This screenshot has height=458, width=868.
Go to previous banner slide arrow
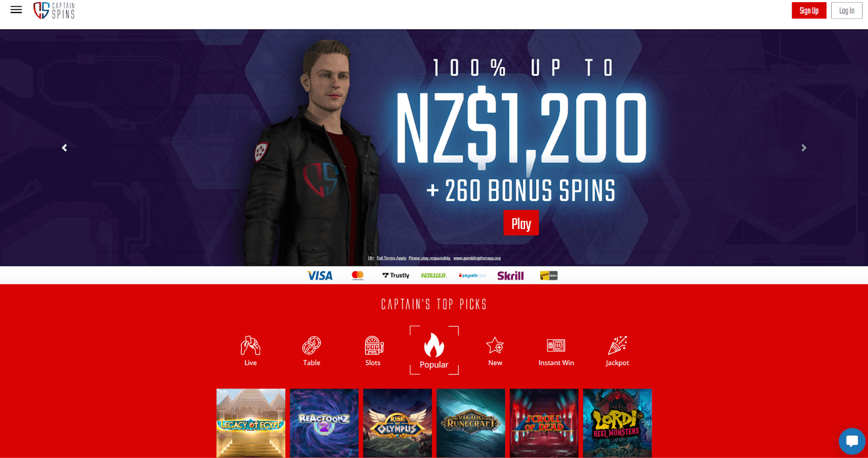pyautogui.click(x=65, y=148)
